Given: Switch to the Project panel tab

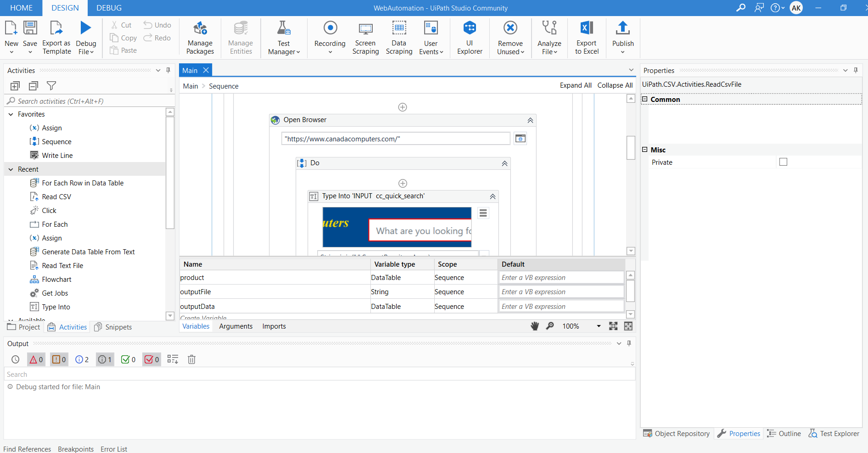Looking at the screenshot, I should (24, 327).
